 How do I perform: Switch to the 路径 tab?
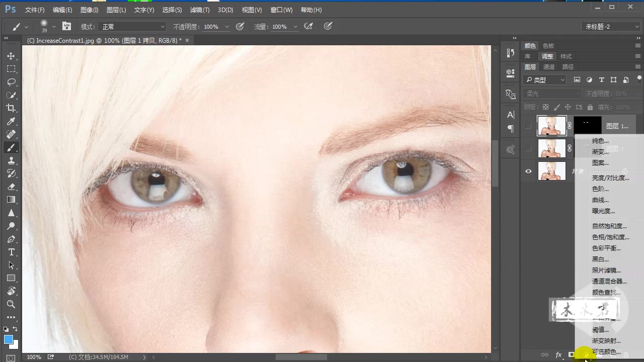[568, 67]
